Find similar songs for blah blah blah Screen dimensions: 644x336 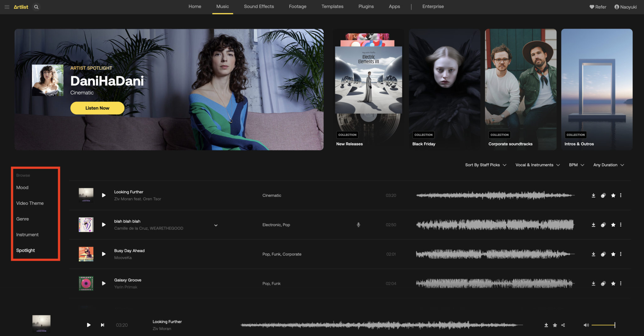coord(603,225)
